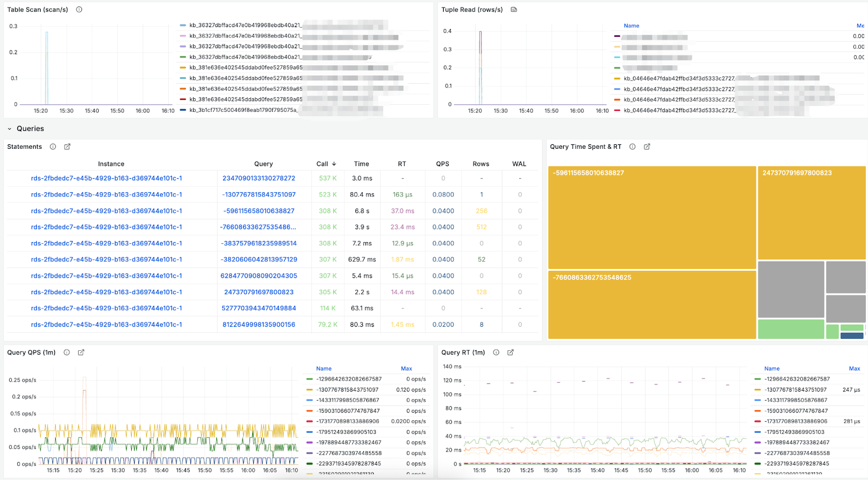This screenshot has height=480, width=868.
Task: Click the Time column header in Statements
Action: click(x=361, y=164)
